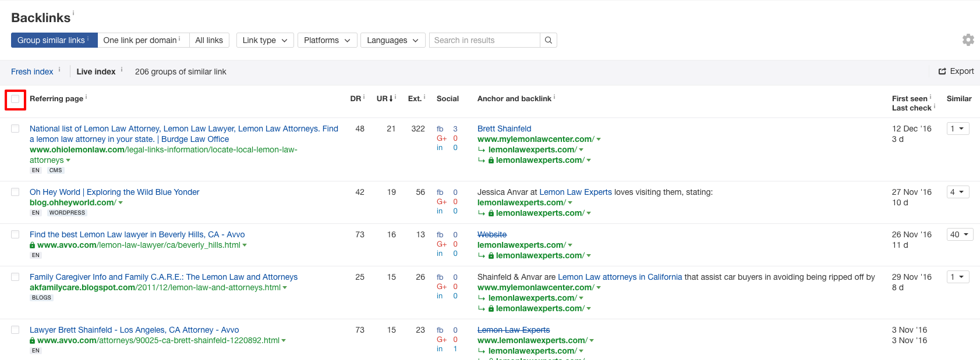Sort by UR column header
Screen dimensions: 980x360
point(384,98)
